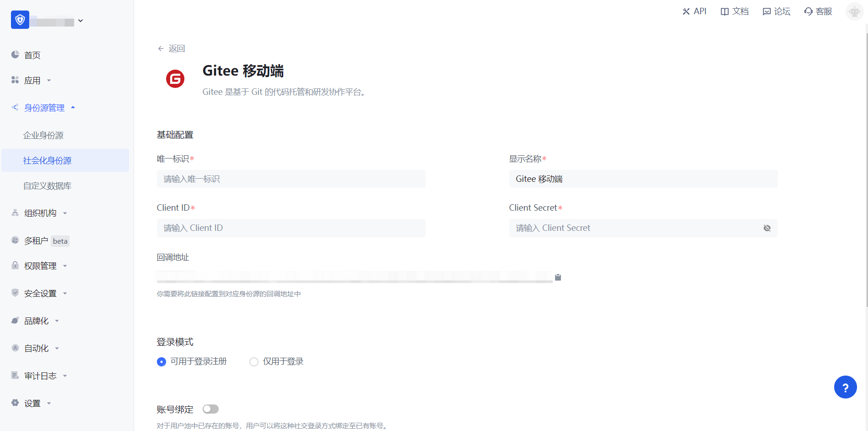Select the 可用于登录注册 radio option

tap(162, 362)
